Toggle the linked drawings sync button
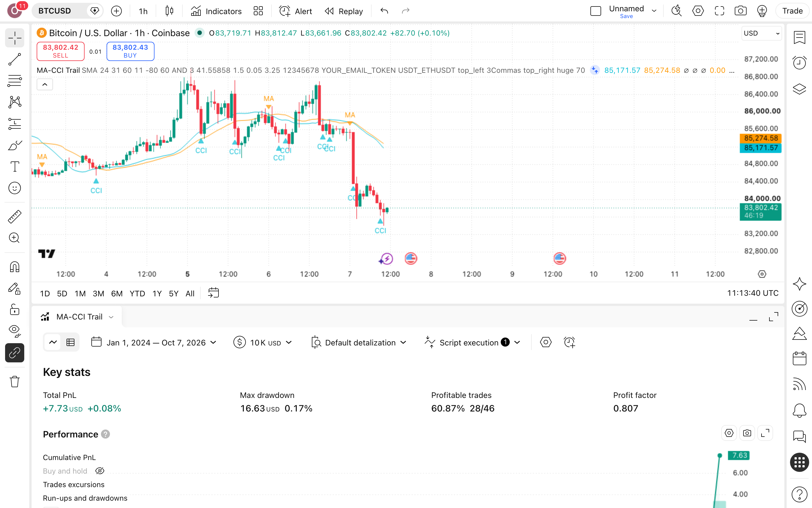The width and height of the screenshot is (812, 508). tap(14, 353)
